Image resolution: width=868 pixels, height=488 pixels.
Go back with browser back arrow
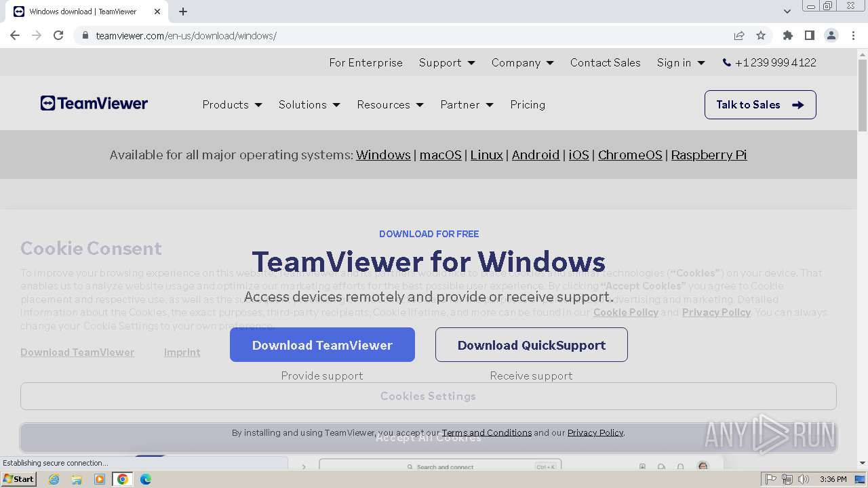15,35
